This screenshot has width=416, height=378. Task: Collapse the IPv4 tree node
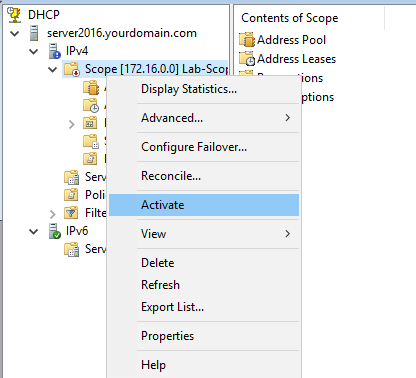tap(34, 52)
